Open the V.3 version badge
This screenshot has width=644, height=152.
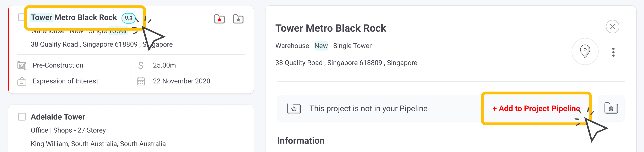tap(128, 18)
